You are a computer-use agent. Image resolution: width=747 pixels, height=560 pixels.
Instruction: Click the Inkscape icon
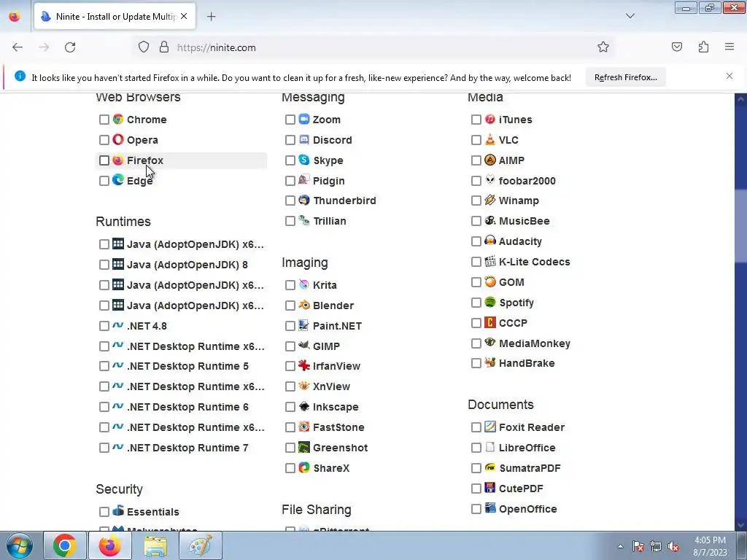[304, 406]
